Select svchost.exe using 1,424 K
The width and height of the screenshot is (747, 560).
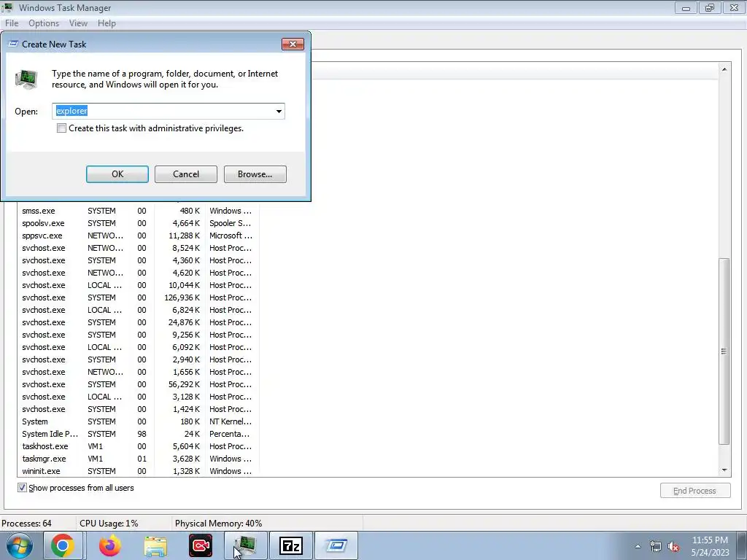point(138,409)
